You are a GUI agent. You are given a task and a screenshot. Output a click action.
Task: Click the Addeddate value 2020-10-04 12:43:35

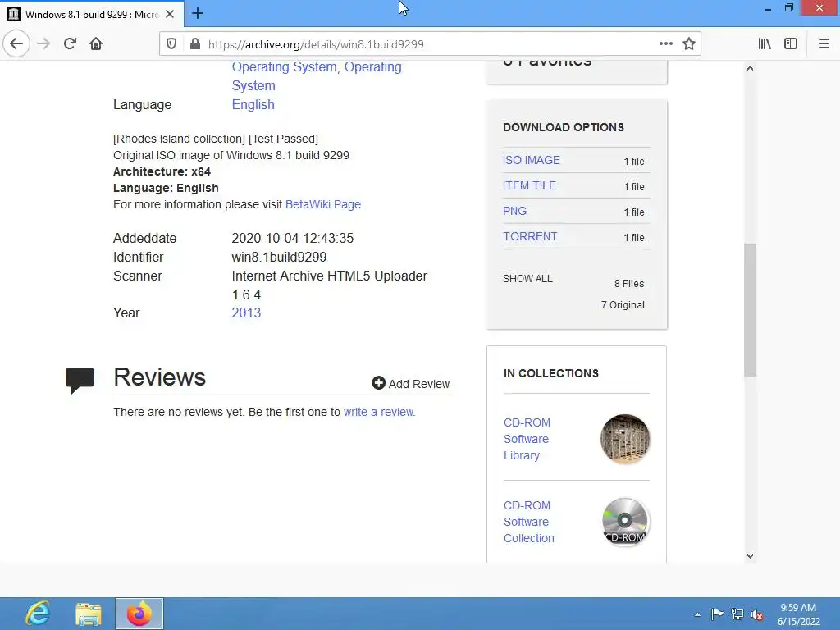click(x=293, y=239)
